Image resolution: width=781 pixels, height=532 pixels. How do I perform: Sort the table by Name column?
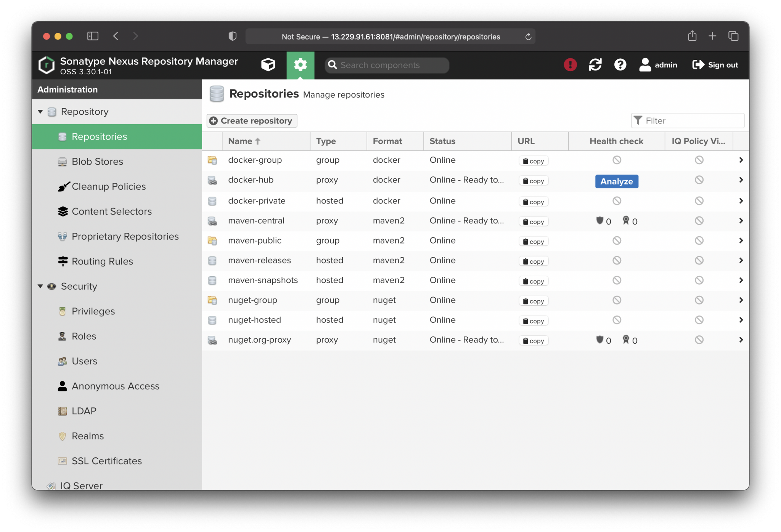coord(243,141)
